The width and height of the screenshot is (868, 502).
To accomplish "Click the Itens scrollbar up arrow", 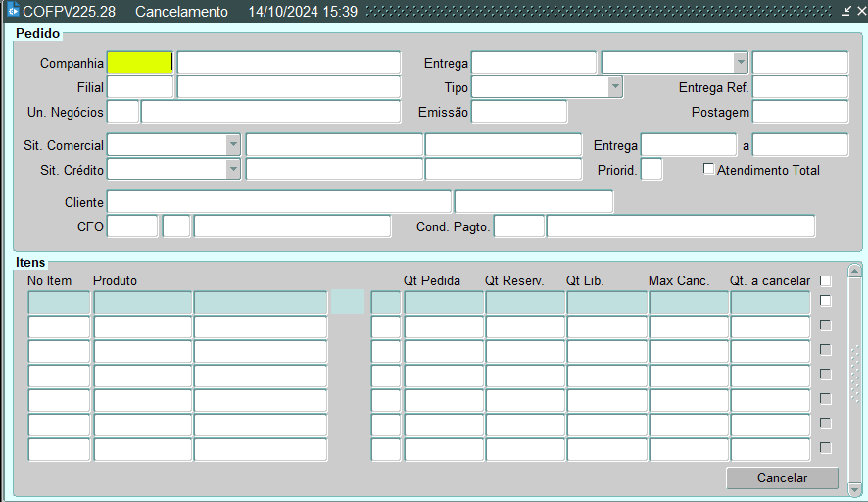I will coord(854,271).
